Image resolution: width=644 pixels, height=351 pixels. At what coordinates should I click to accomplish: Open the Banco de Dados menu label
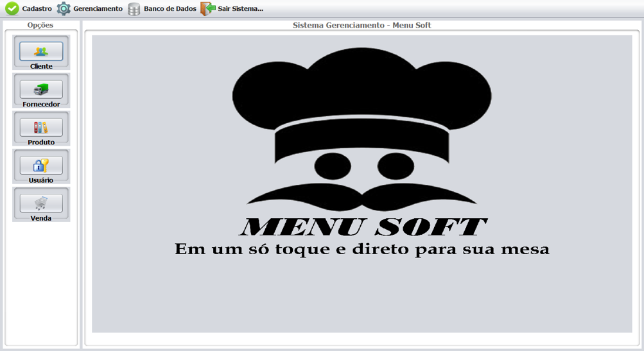pyautogui.click(x=170, y=8)
